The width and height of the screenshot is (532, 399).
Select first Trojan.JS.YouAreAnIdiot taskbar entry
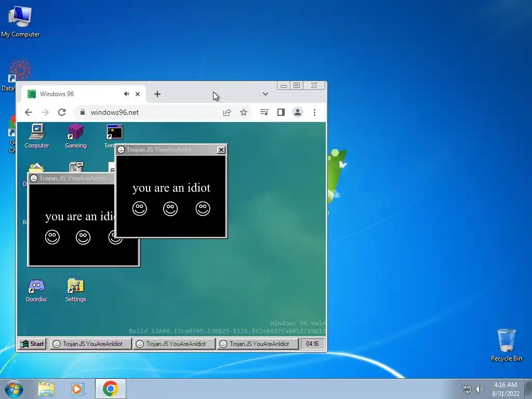pos(90,344)
